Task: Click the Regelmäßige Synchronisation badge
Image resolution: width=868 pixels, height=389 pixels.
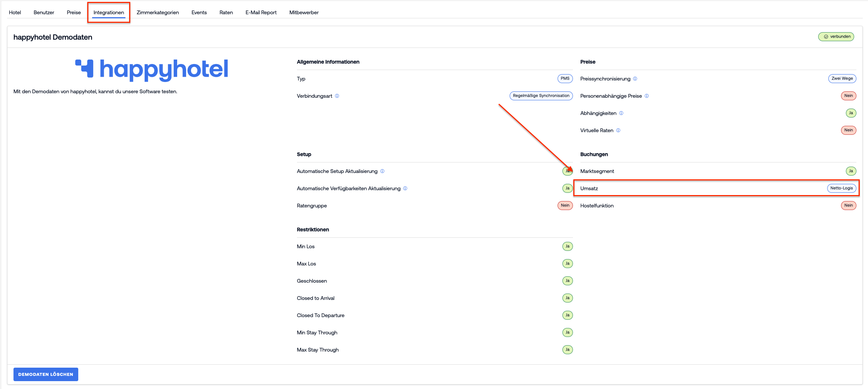Action: point(541,96)
